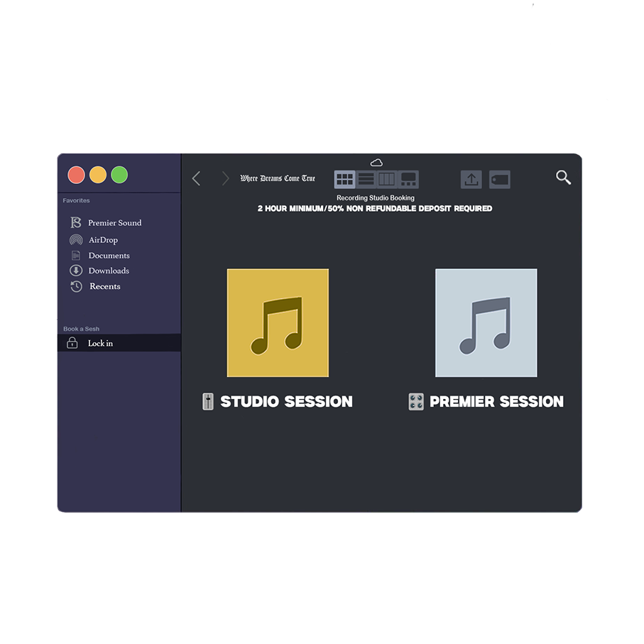Click the Premier Sound logo icon
Viewport: 644px width, 644px height.
point(76,223)
